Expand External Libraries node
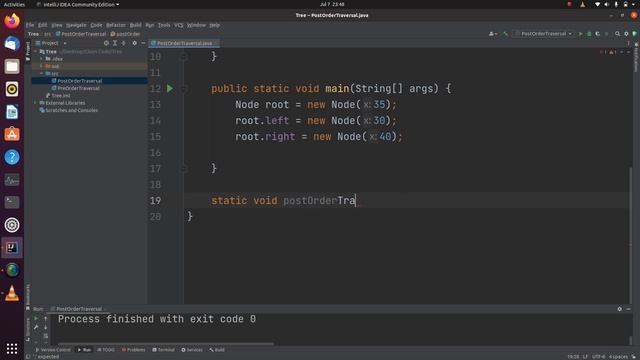This screenshot has height=360, width=640. tap(36, 103)
